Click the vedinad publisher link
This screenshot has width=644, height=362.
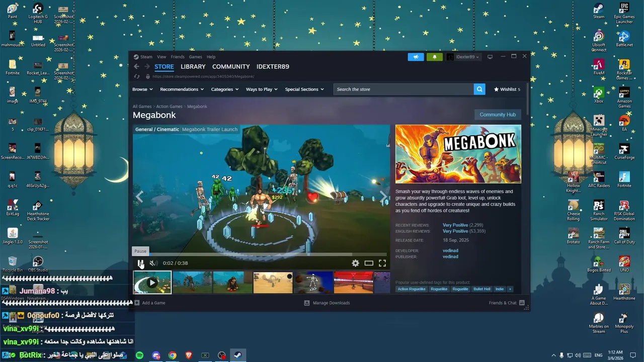pos(450,256)
